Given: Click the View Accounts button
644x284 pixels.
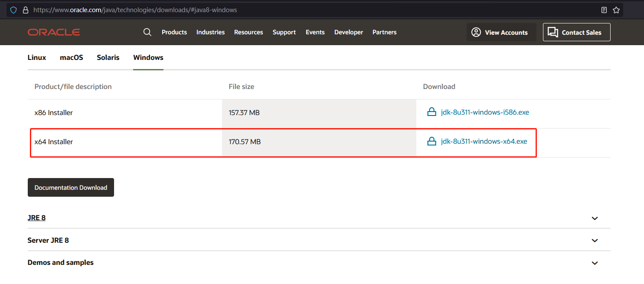Looking at the screenshot, I should pos(501,32).
